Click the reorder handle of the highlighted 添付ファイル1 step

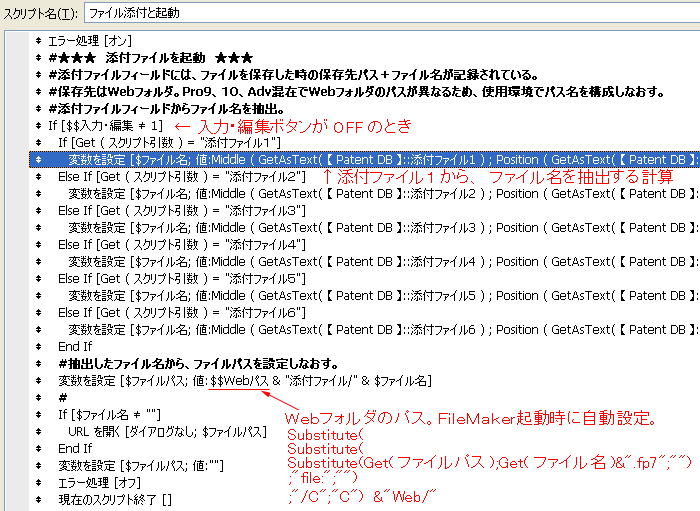[39, 159]
